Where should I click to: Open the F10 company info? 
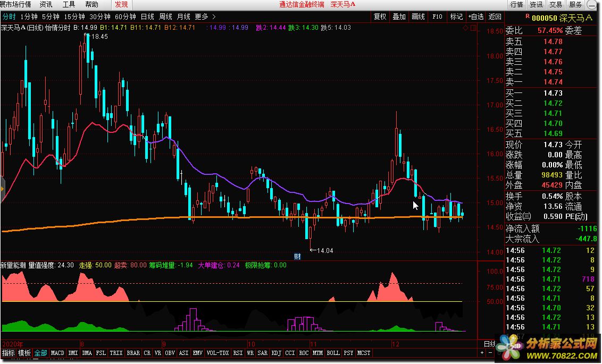click(x=437, y=17)
